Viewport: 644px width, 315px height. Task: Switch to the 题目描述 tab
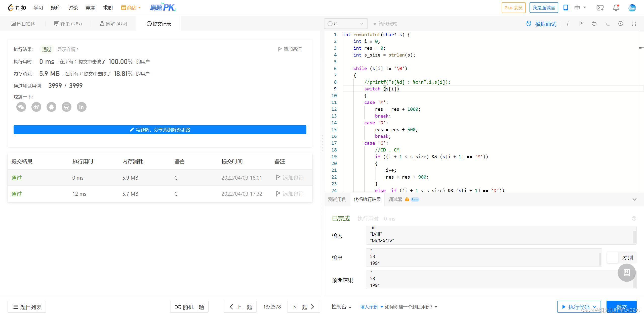pos(23,24)
